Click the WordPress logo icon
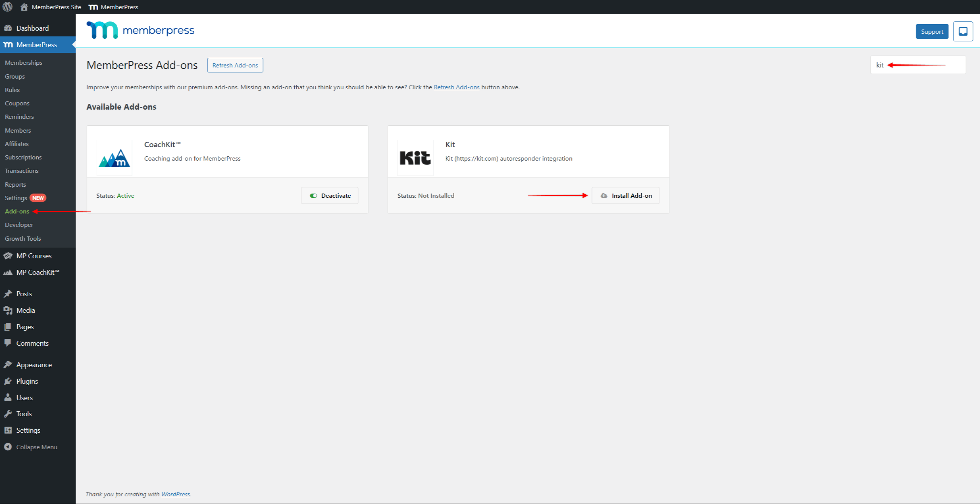 click(8, 7)
